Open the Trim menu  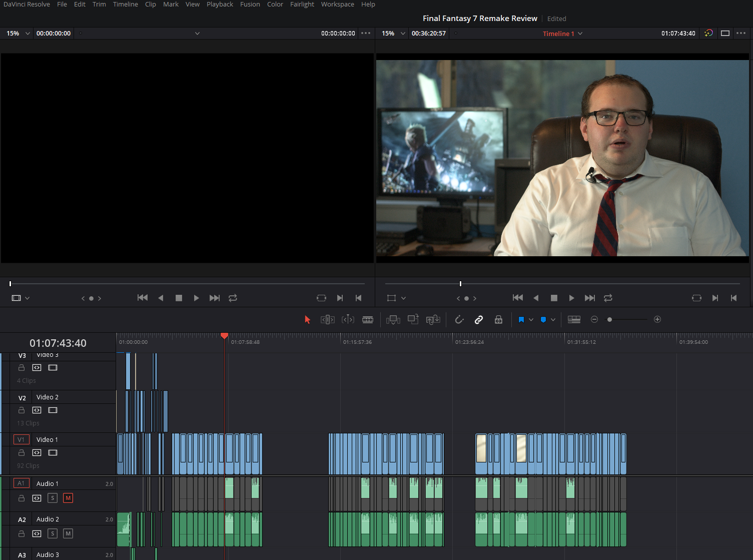point(99,4)
